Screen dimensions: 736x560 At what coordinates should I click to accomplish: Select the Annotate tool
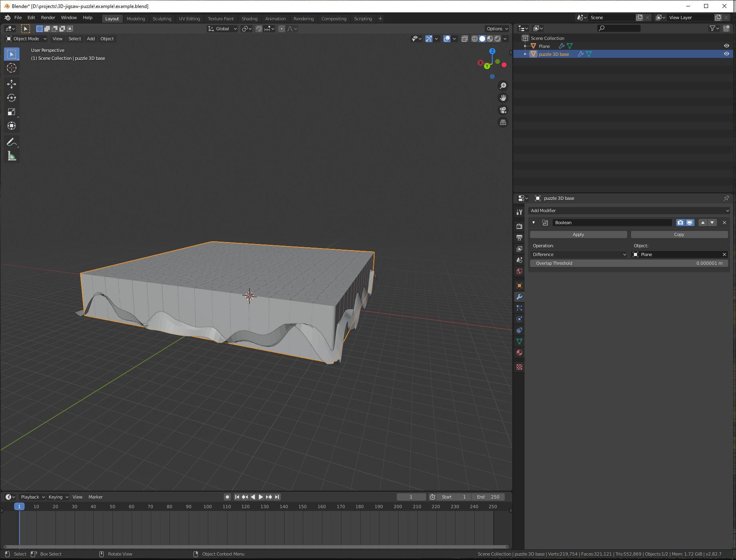(x=12, y=142)
